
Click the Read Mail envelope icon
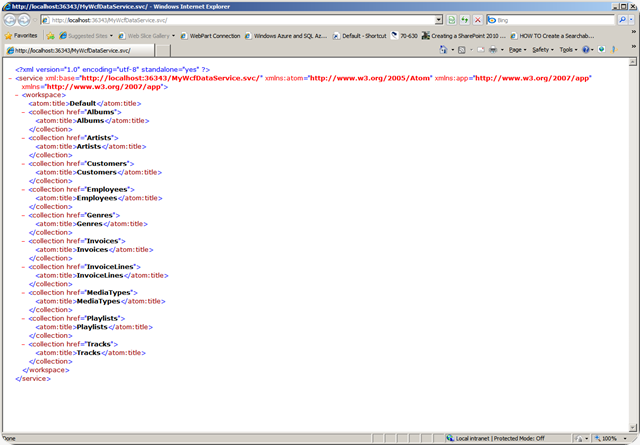pos(481,50)
